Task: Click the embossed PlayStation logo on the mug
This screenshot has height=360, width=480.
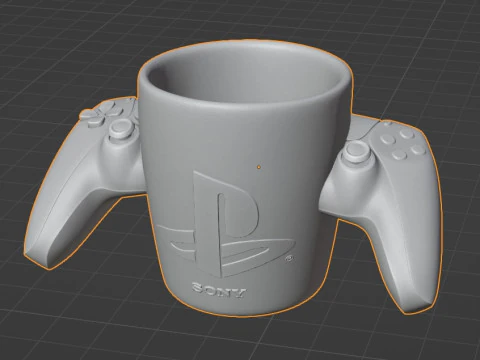Action: (226, 225)
